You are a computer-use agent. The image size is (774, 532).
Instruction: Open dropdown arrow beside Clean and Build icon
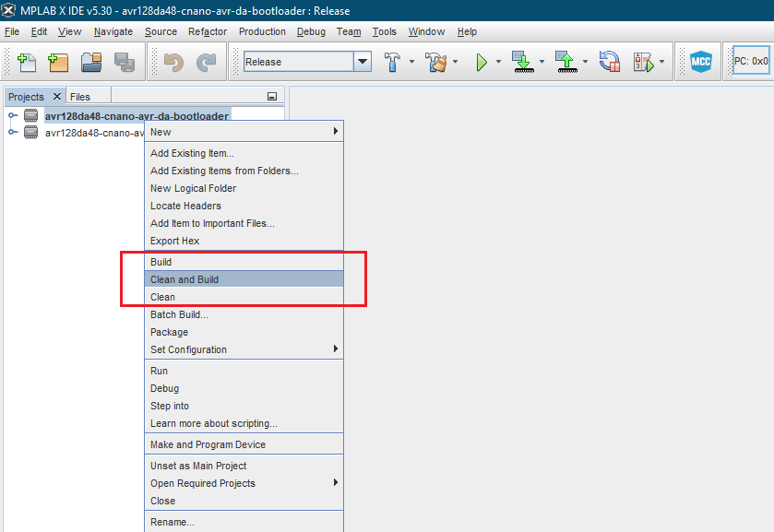pos(455,62)
